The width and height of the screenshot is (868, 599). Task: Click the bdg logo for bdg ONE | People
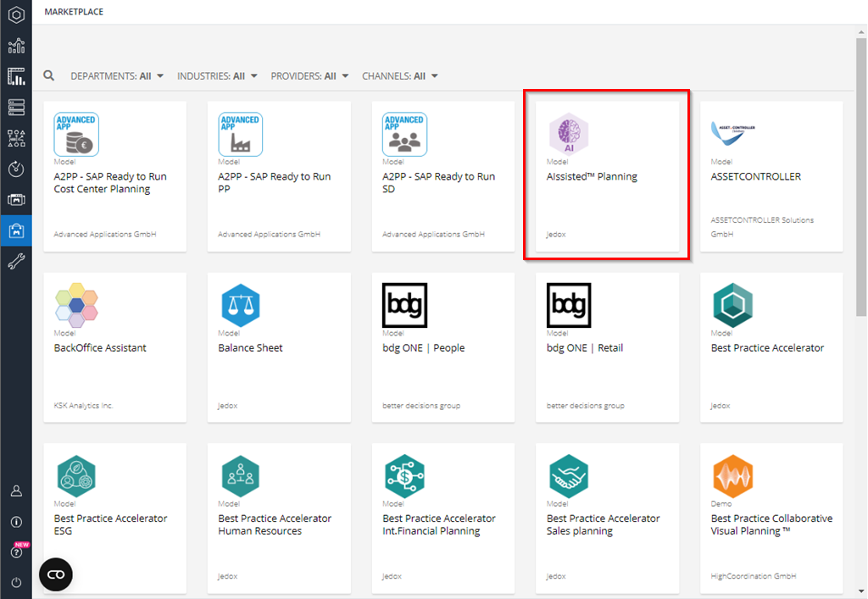(404, 305)
